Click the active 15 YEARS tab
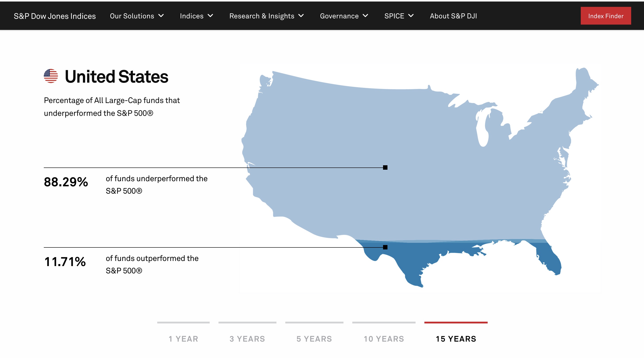Screen dimensions: 644x358 pos(456,339)
